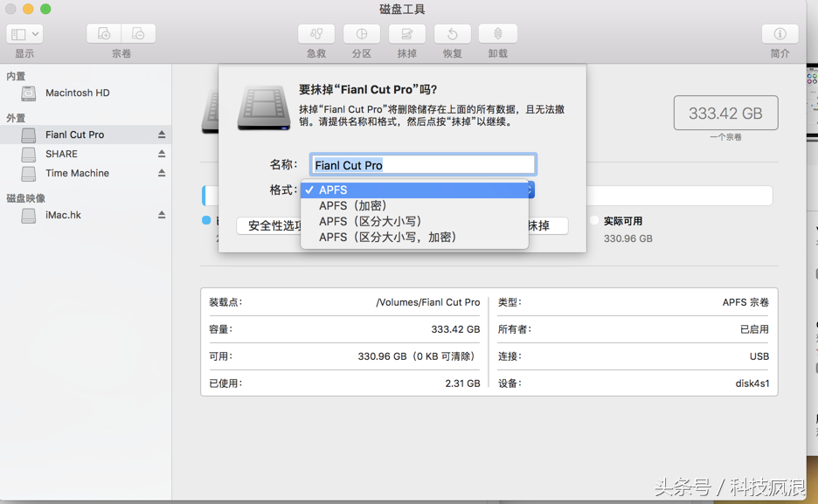
Task: Select iMac.hk disk image in sidebar
Action: click(x=86, y=215)
